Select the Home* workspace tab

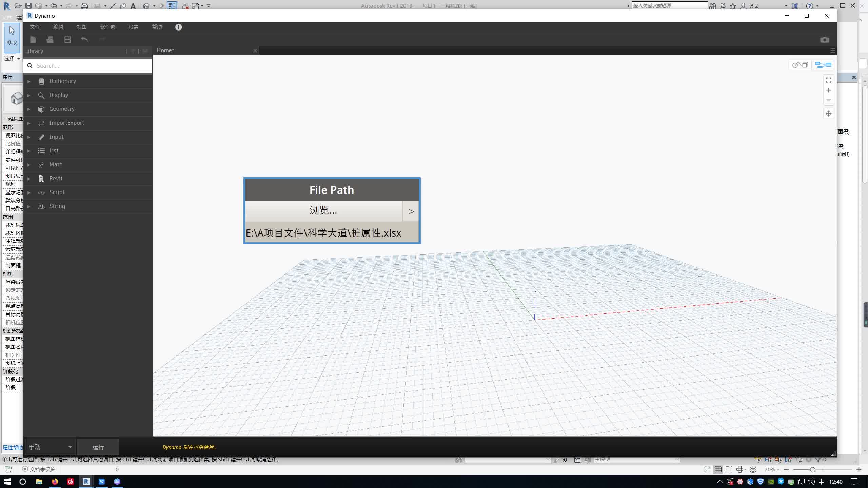165,50
